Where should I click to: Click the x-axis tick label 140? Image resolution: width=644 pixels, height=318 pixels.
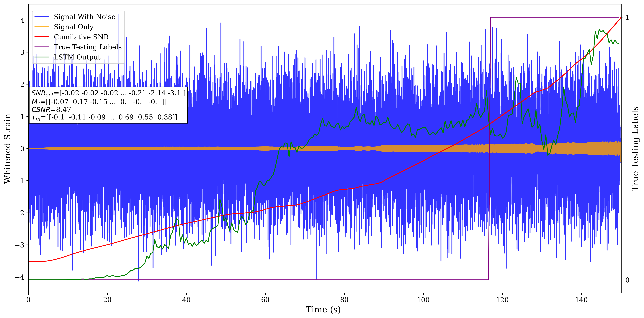(581, 300)
